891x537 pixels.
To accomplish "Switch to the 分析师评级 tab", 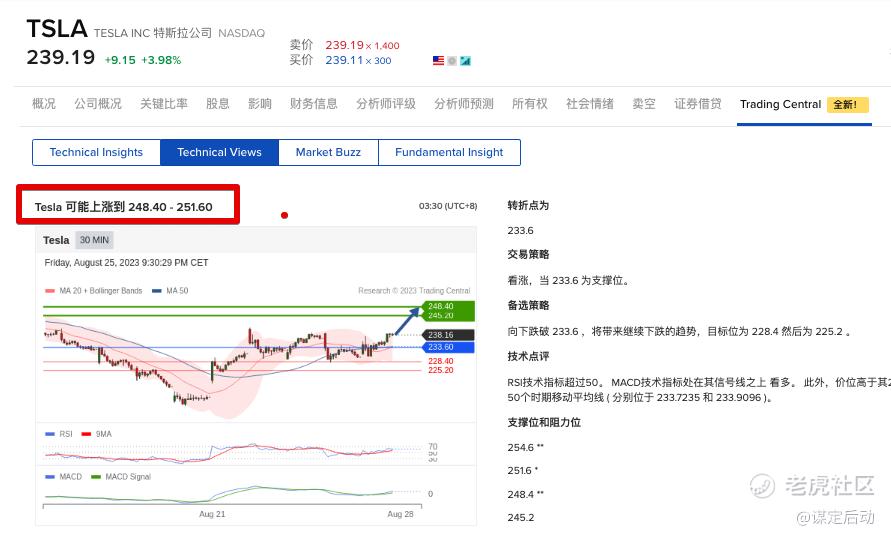I will 386,104.
